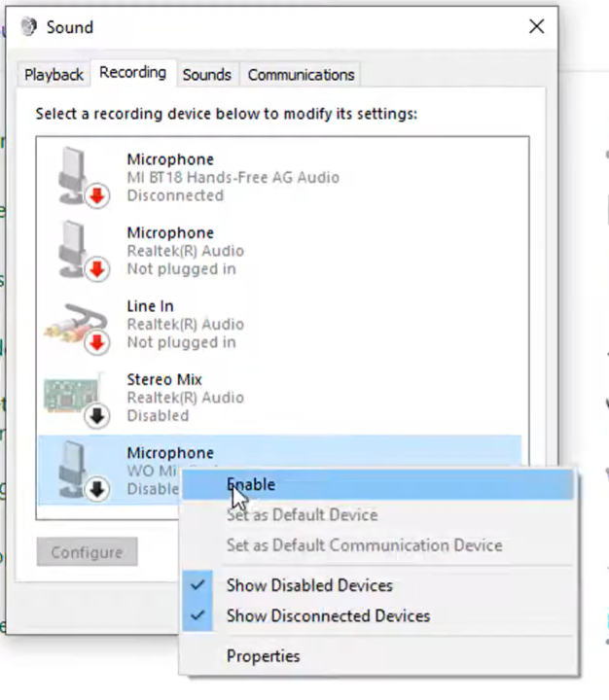Close the Sound dialog window
This screenshot has height=700, width=609.
[x=536, y=27]
